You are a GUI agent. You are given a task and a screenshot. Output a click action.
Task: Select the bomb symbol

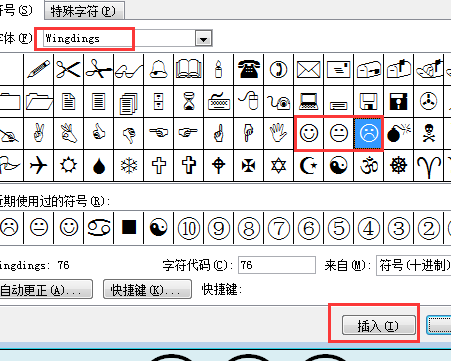click(x=399, y=133)
